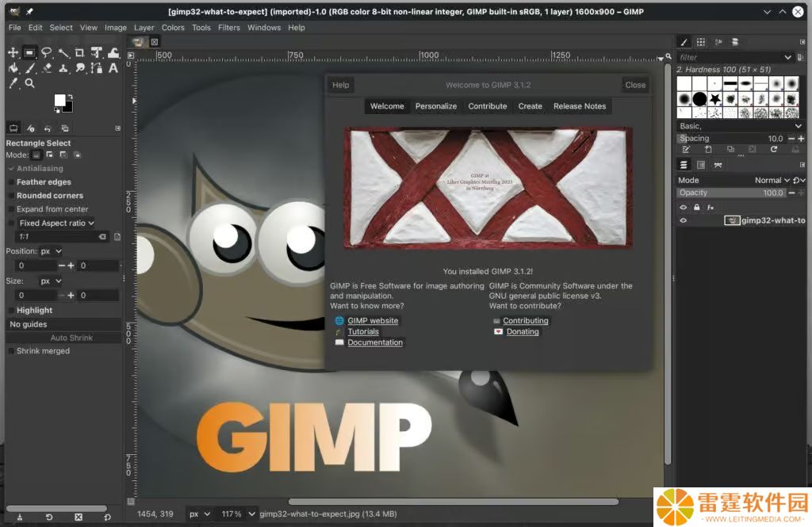Select the Paths tool
812x527 pixels.
(x=96, y=68)
